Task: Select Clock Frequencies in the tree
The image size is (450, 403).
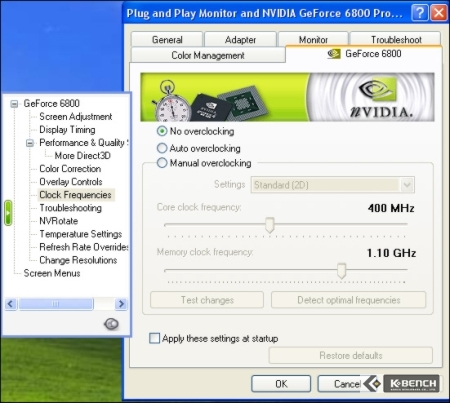Action: (x=75, y=195)
